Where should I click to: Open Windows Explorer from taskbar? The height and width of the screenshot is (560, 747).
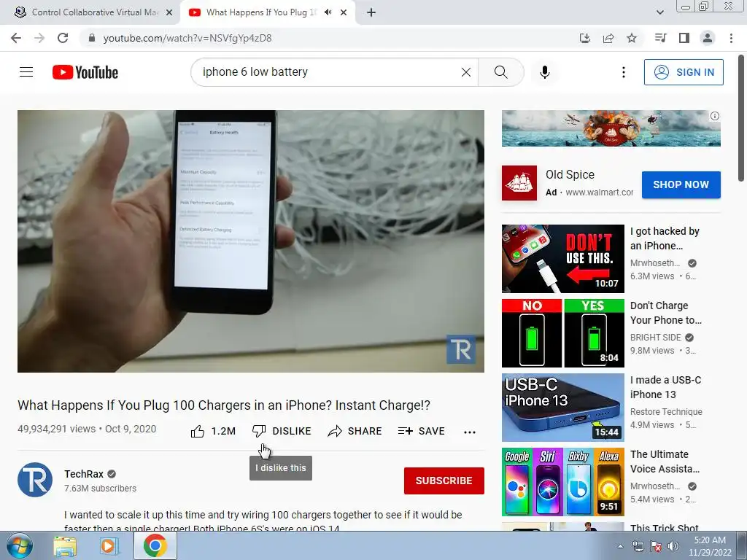[65, 546]
